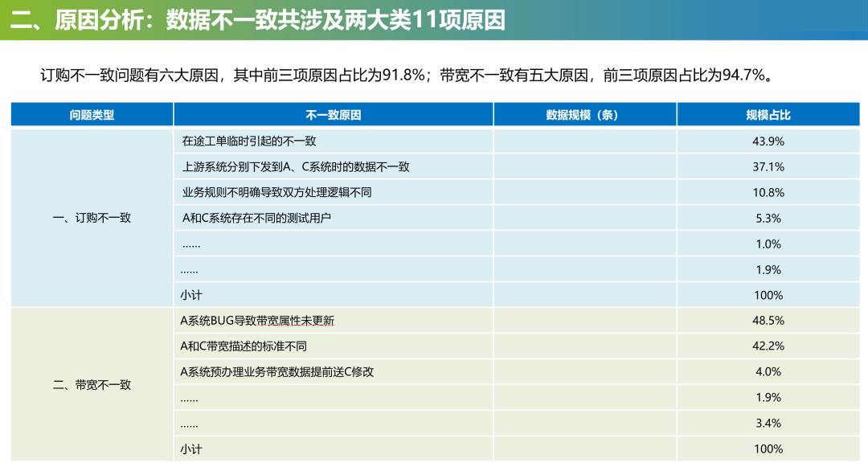Select the 4.0% value
The width and height of the screenshot is (868, 471).
[x=768, y=372]
